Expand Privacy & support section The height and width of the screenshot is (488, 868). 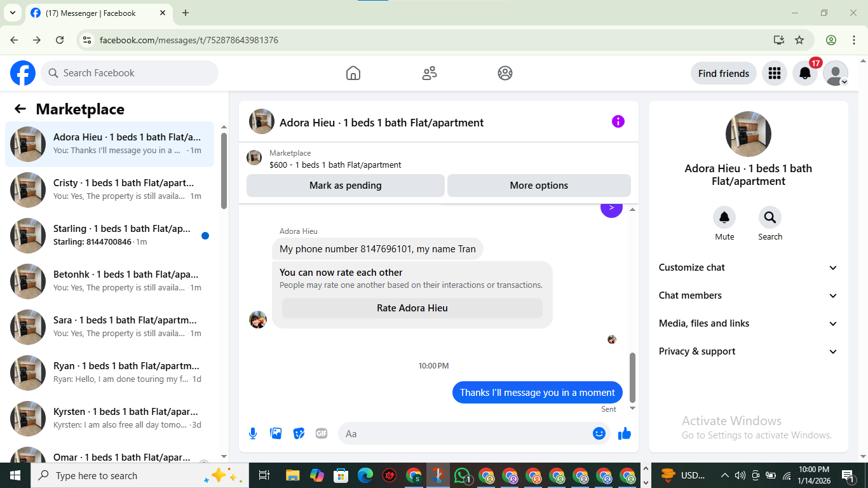pyautogui.click(x=749, y=351)
